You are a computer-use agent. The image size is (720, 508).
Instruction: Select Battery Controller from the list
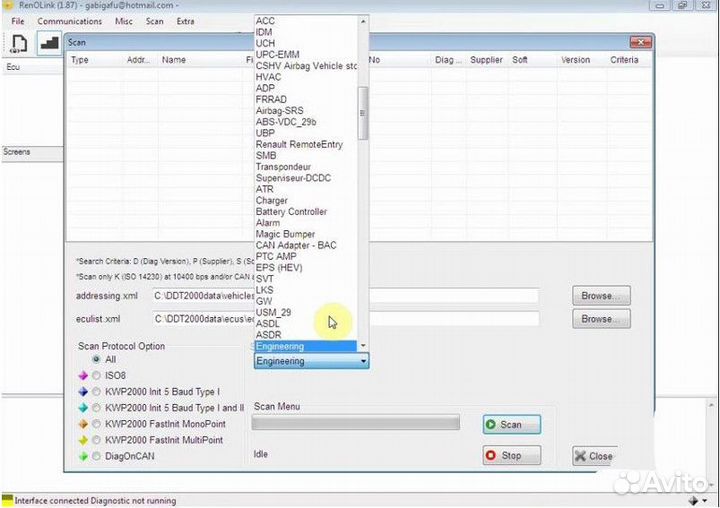[305, 212]
